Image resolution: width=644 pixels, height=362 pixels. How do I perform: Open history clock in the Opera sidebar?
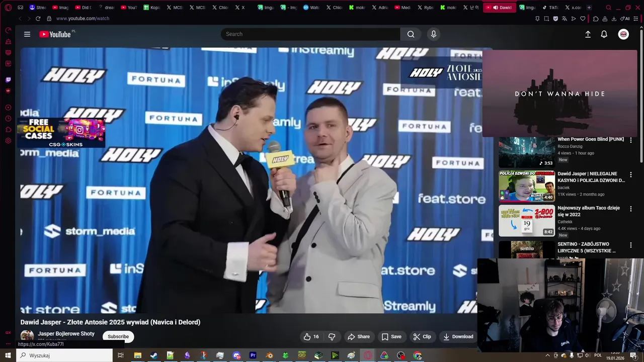[x=8, y=119]
